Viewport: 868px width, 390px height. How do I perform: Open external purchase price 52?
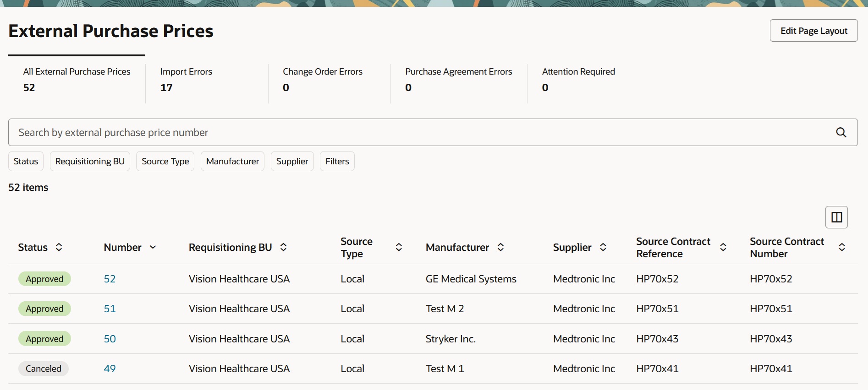point(110,279)
